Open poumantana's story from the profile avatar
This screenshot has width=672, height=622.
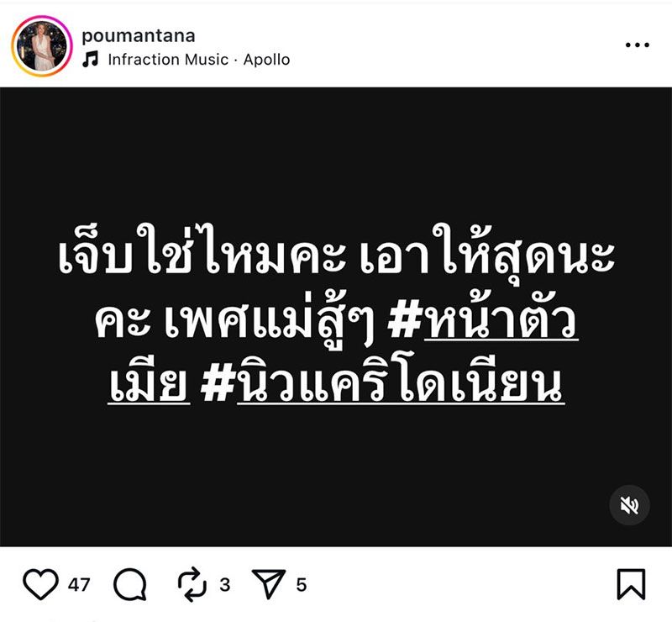(41, 46)
